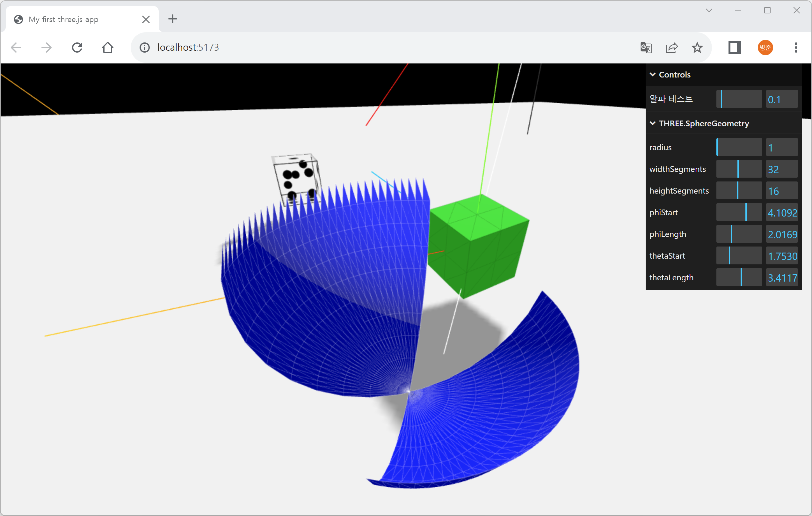This screenshot has height=516, width=812.
Task: Click the share page icon
Action: click(671, 48)
